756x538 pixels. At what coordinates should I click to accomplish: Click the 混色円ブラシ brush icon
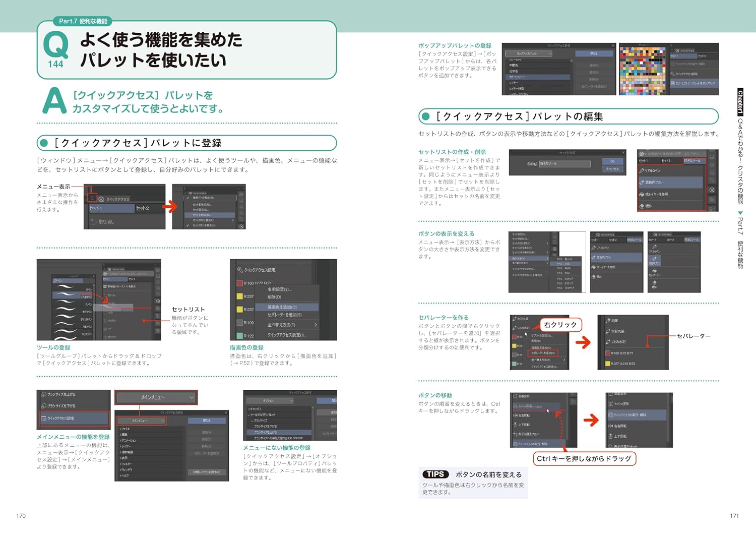click(x=642, y=182)
